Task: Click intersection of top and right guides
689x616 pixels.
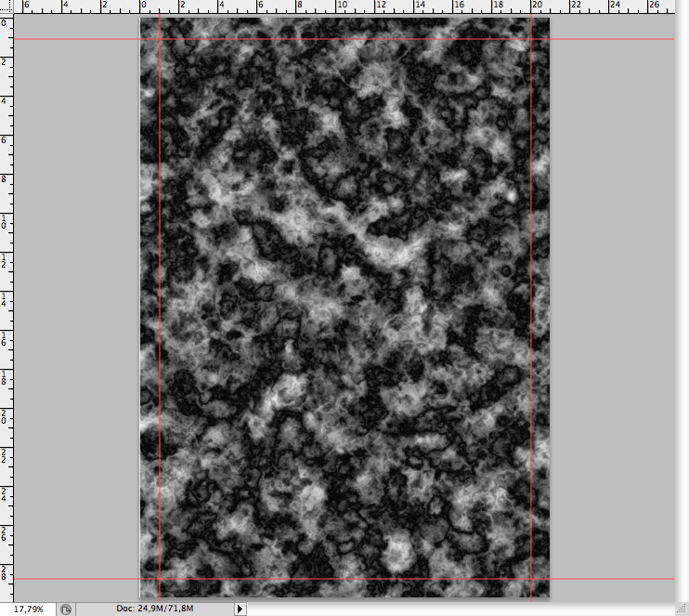Action: point(531,40)
